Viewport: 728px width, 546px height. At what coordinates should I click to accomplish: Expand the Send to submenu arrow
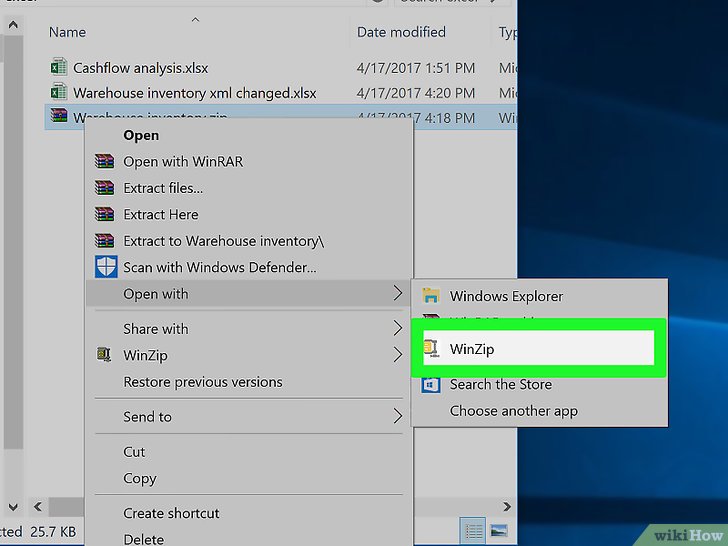click(397, 416)
